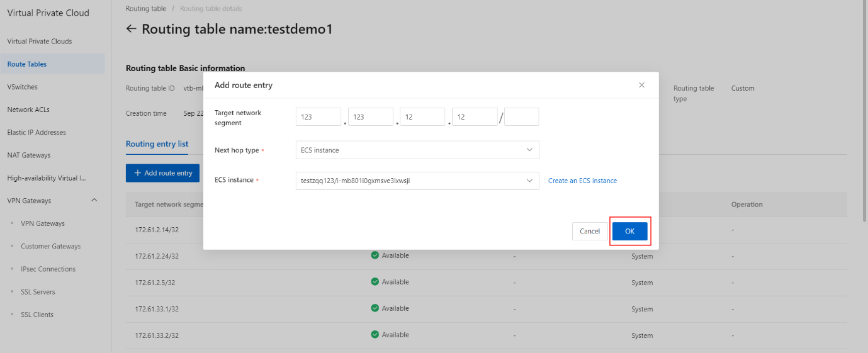Image resolution: width=868 pixels, height=353 pixels.
Task: Open Customer Gateways sub-item
Action: (x=51, y=247)
